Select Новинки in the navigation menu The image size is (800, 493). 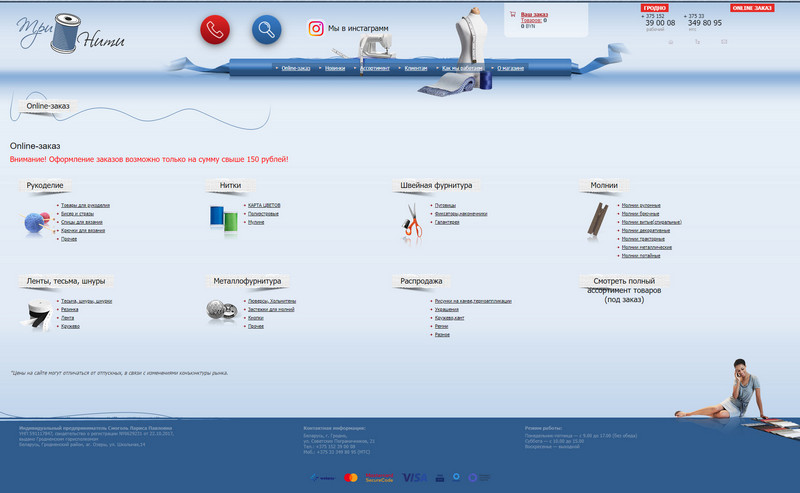click(335, 68)
